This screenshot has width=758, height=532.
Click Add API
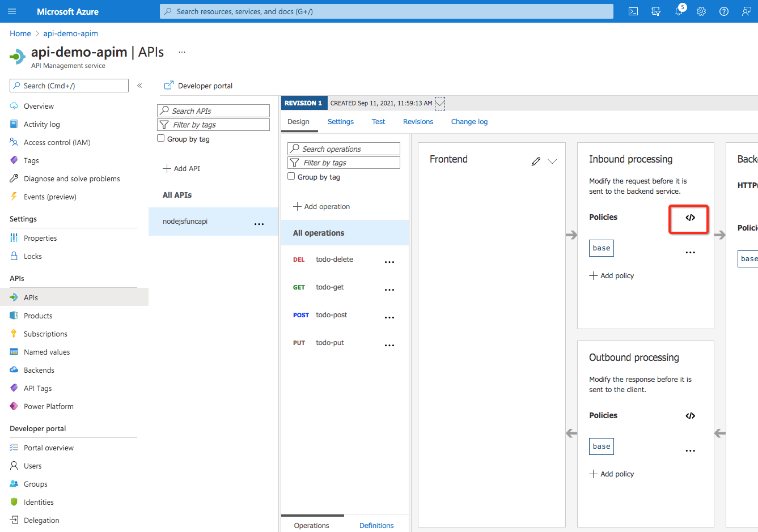tap(181, 168)
